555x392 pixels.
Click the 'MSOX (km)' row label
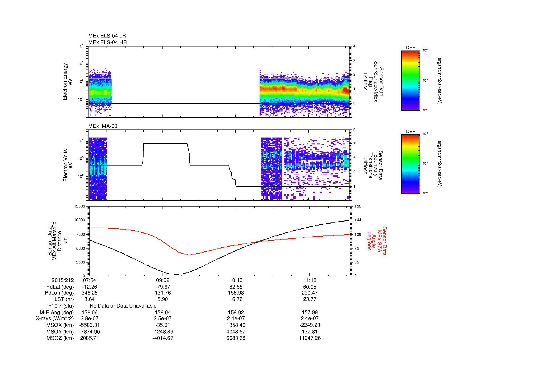(60, 325)
